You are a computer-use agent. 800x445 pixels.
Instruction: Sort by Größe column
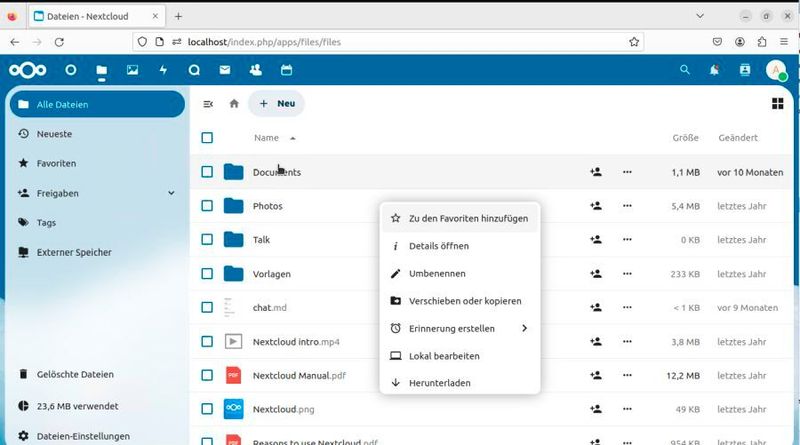(x=685, y=138)
